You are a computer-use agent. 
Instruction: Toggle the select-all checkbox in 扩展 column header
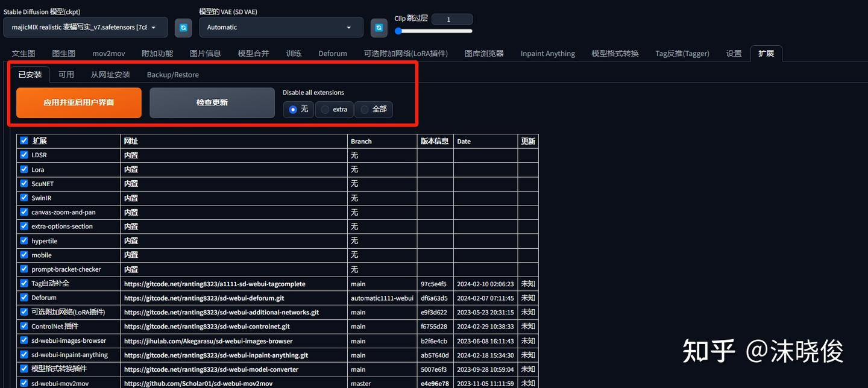(24, 140)
